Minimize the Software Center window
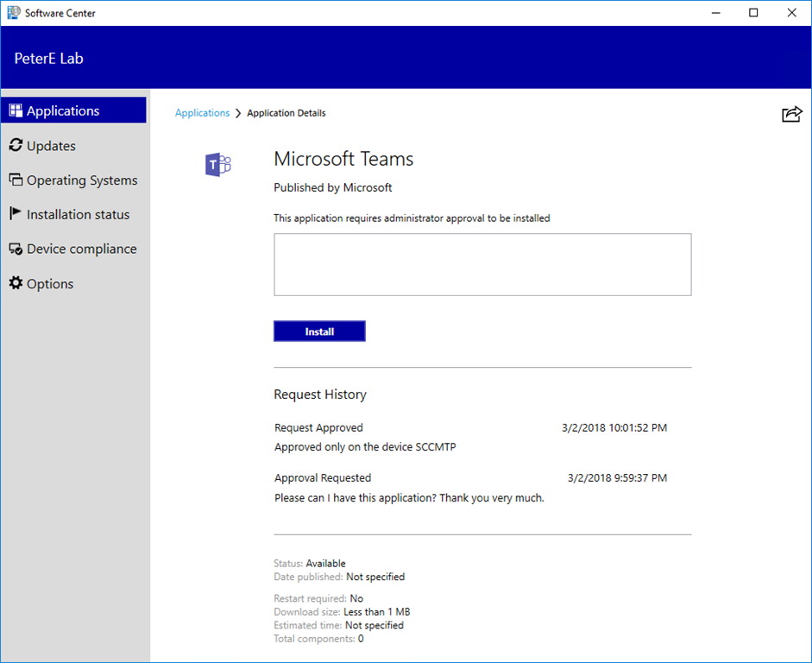 [x=715, y=13]
